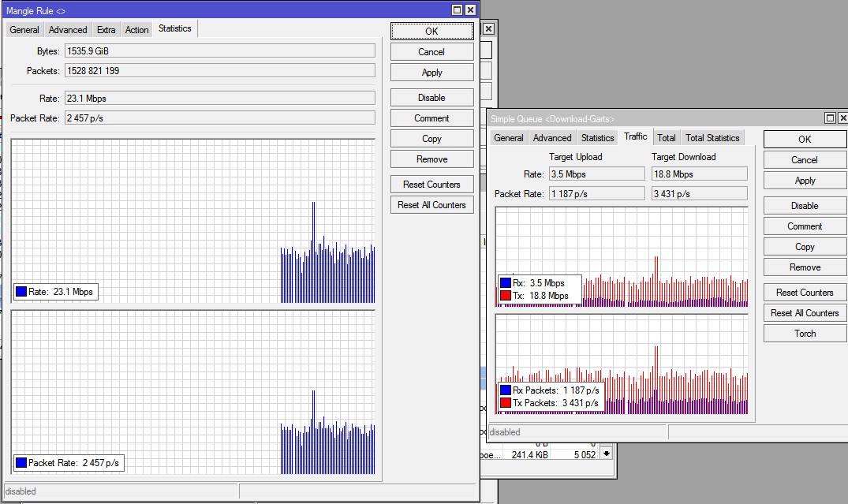The width and height of the screenshot is (848, 504).
Task: Open General tab in Simple Queue
Action: tap(508, 138)
